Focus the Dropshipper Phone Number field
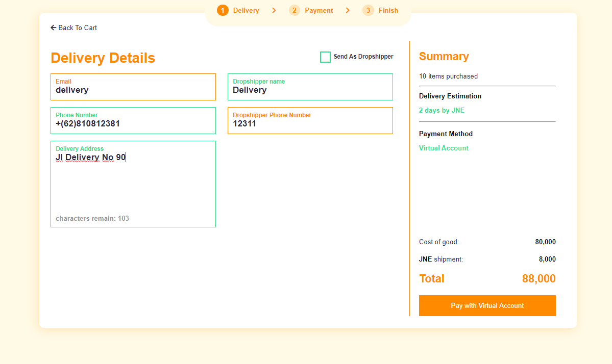Image resolution: width=612 pixels, height=364 pixels. coord(310,120)
